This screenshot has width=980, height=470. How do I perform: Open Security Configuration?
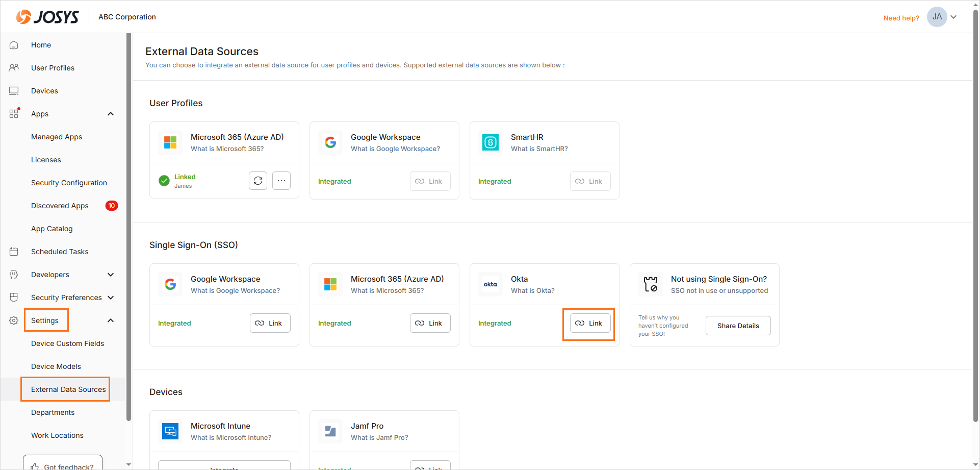(69, 183)
